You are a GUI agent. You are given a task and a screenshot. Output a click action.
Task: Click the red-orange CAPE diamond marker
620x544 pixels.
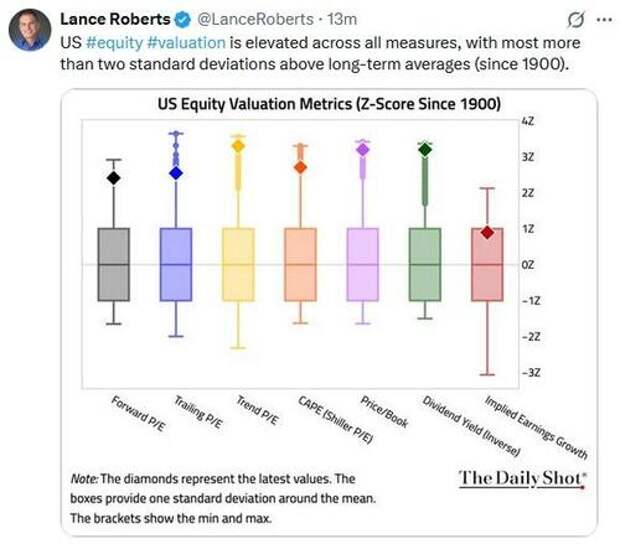pyautogui.click(x=300, y=167)
